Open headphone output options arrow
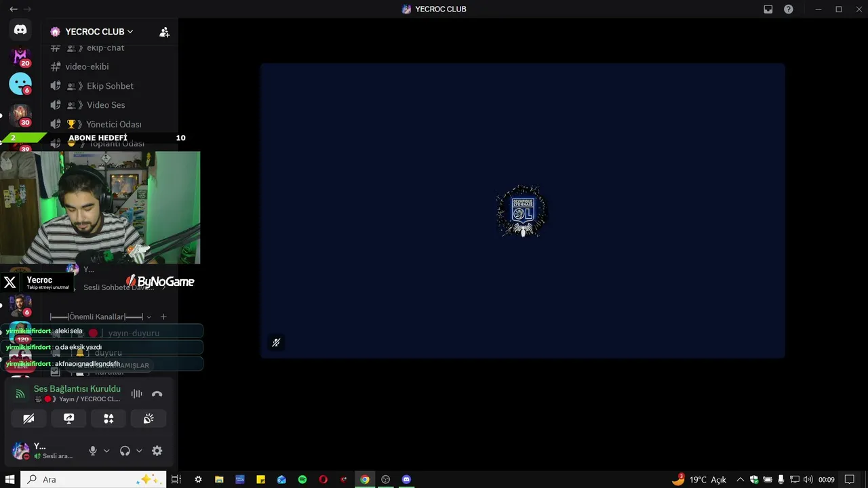The height and width of the screenshot is (488, 868). pos(139,451)
